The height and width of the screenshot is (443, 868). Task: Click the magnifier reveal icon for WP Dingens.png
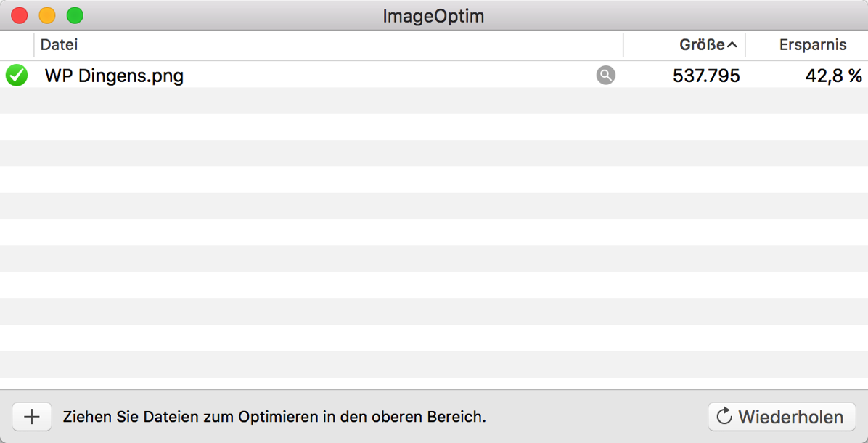(x=605, y=75)
